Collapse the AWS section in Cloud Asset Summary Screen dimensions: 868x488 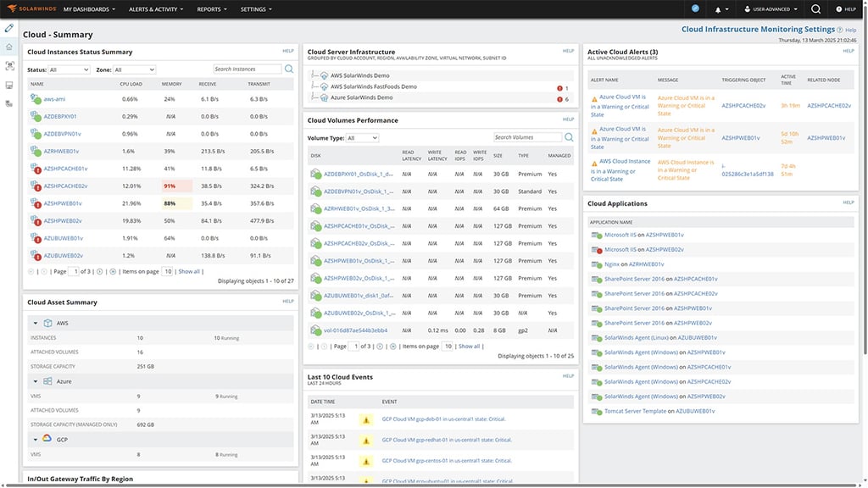tap(34, 322)
